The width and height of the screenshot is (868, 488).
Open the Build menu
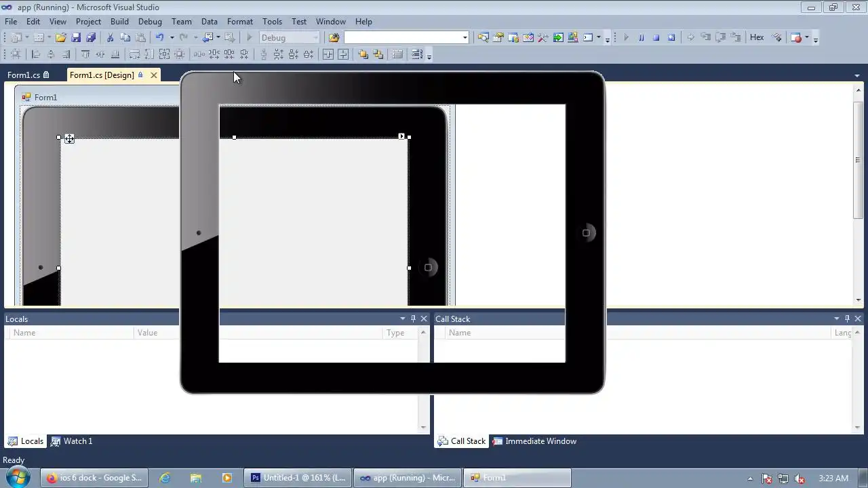point(119,22)
